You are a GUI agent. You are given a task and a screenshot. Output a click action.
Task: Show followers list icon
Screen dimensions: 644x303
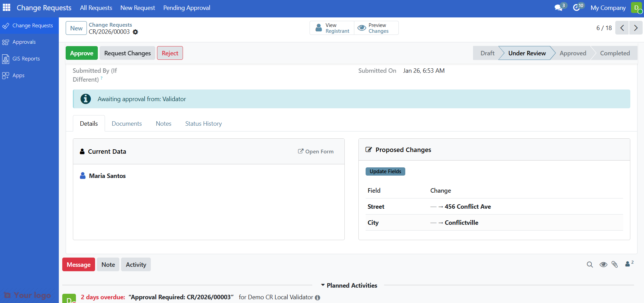click(629, 264)
